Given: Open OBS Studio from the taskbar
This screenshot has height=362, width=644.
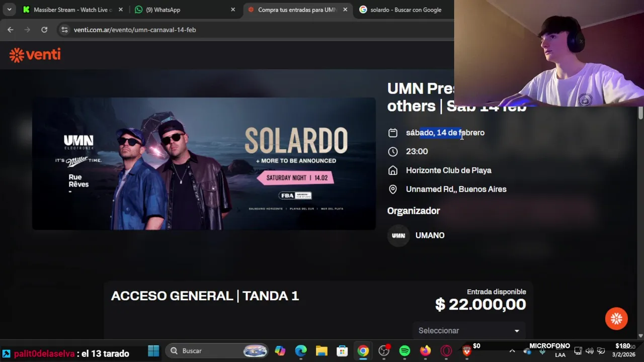Looking at the screenshot, I should 384,351.
